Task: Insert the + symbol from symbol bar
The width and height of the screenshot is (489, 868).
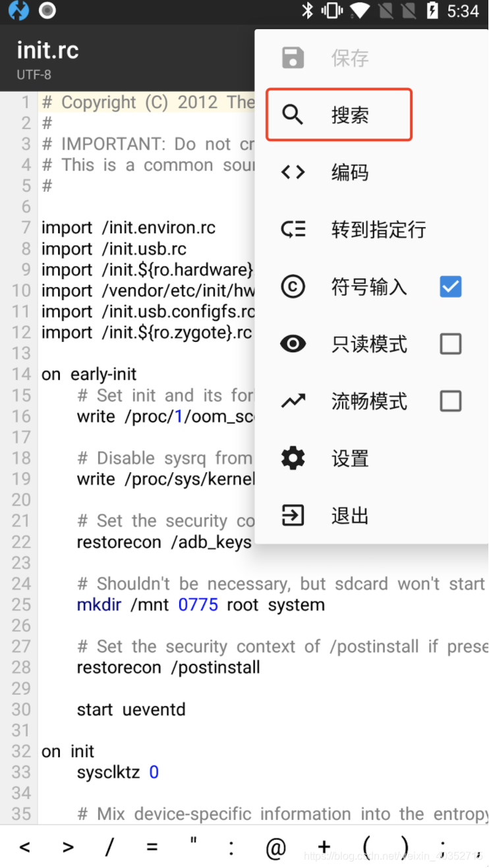Action: (x=324, y=847)
